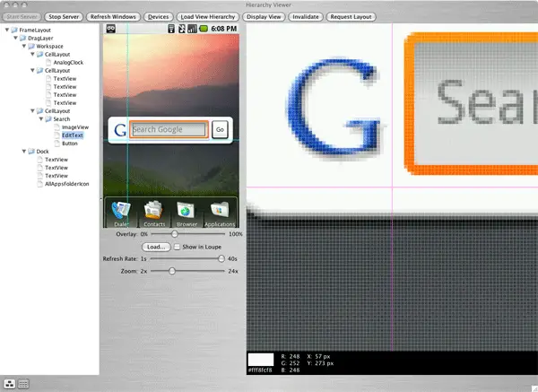538x392 pixels.
Task: Switch to pixel-perfect grid view icon
Action: (x=22, y=383)
